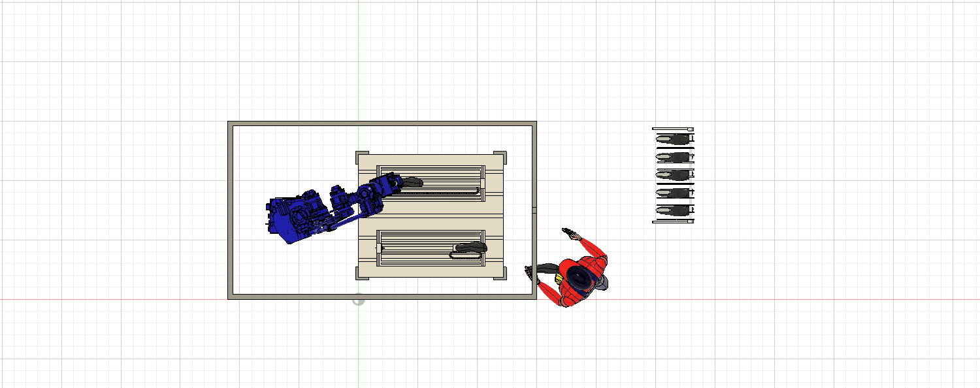Pick the bottommost tool on the rack
The width and height of the screenshot is (980, 388).
[x=674, y=210]
